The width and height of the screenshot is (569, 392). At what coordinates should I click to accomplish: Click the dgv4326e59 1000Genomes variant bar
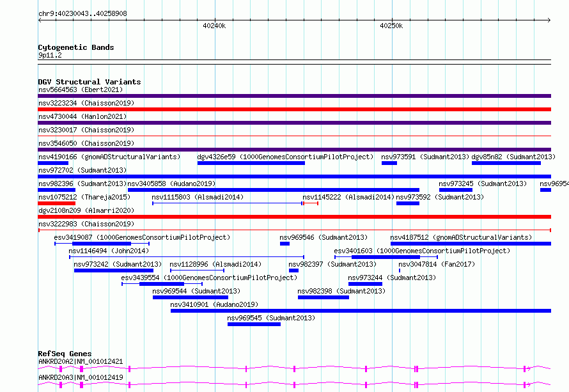[x=251, y=163]
